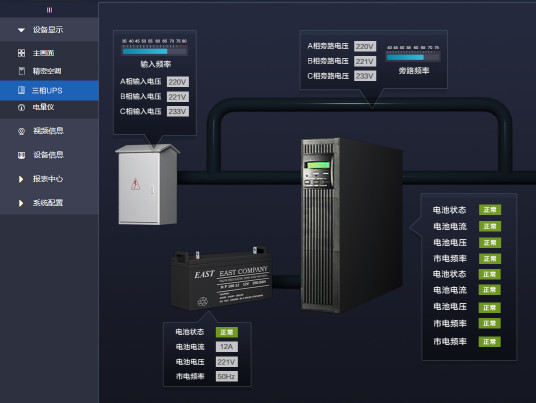The height and width of the screenshot is (403, 536).
Task: Click the 电量仪 meter icon
Action: click(x=21, y=108)
